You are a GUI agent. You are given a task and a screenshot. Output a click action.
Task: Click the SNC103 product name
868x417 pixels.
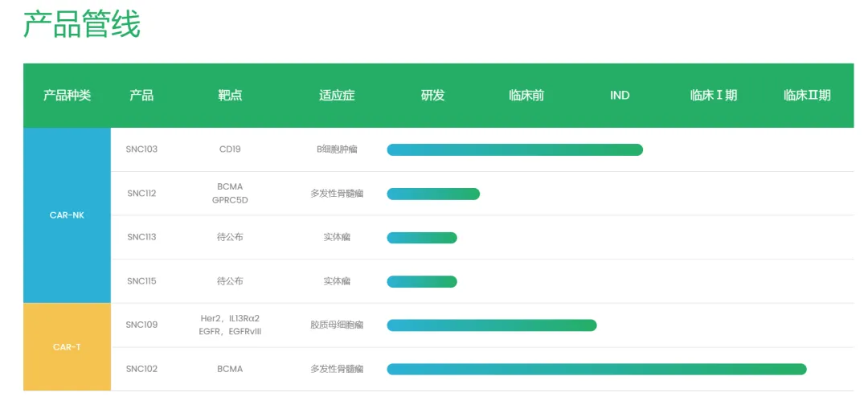141,149
